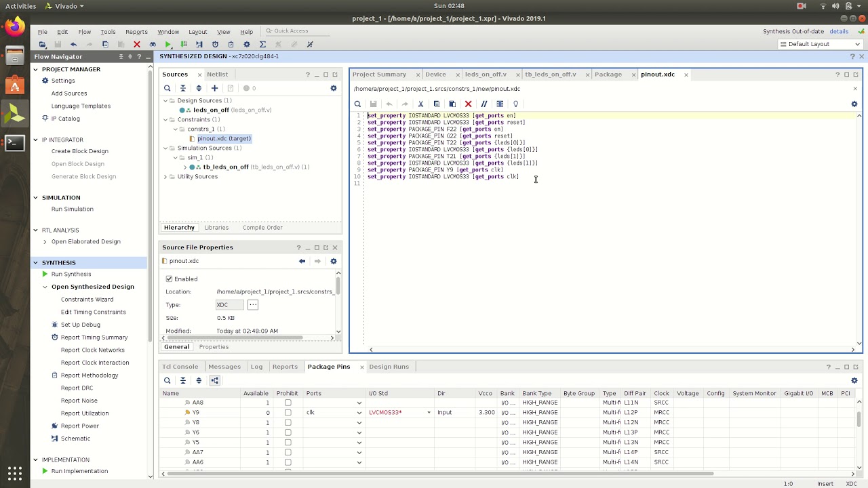Collapse the Constraints tree node
The image size is (868, 488).
tap(165, 119)
